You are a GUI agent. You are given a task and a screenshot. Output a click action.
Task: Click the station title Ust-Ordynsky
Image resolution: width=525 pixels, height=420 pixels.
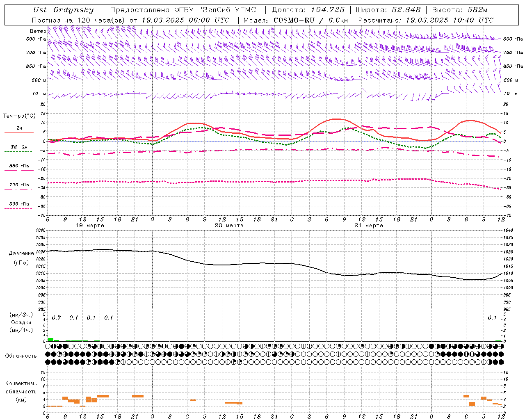click(63, 10)
